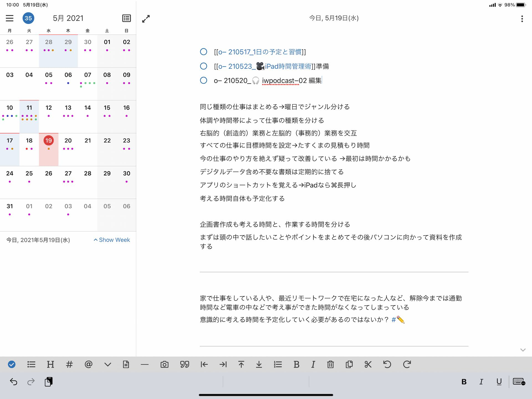532x399 pixels.
Task: Collapse the calendar with Show Week
Action: tap(112, 240)
